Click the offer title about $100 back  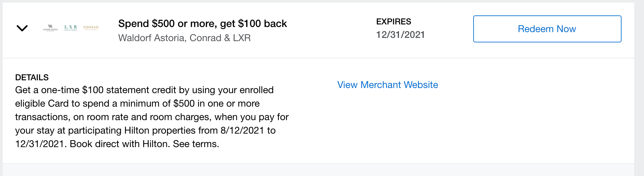click(202, 23)
